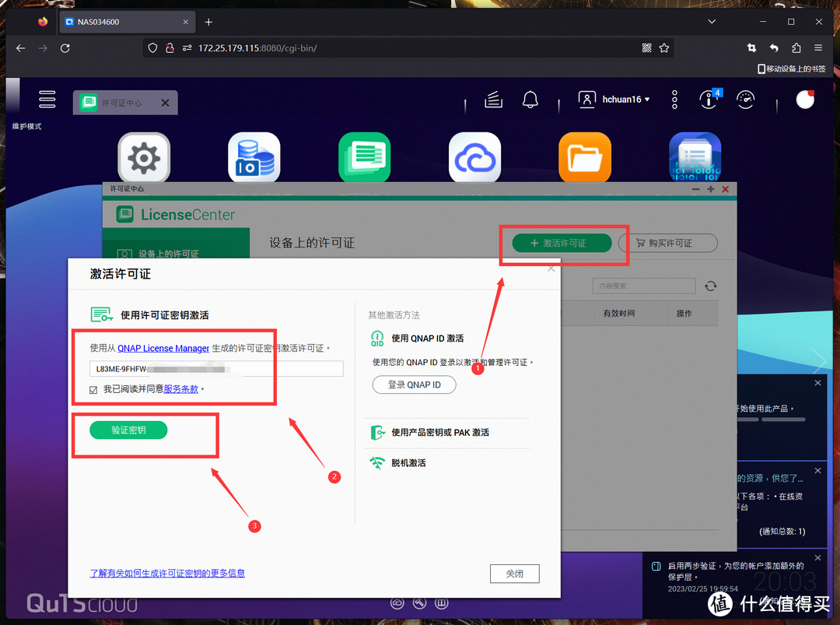
Task: Choose 使用产品密钥或 PAK 激活 option
Action: (x=439, y=433)
